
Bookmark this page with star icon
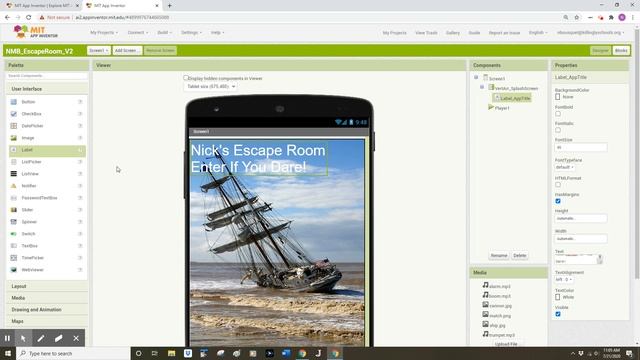click(577, 18)
